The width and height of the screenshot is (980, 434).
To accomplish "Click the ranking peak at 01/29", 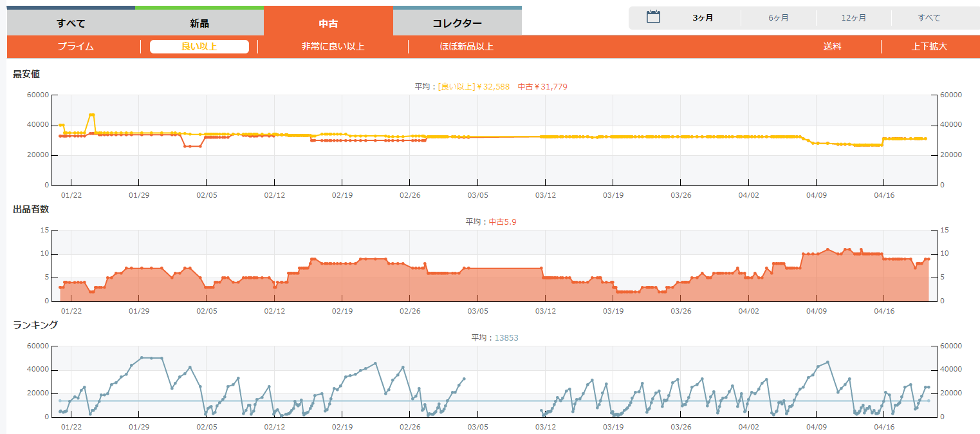I will (142, 357).
